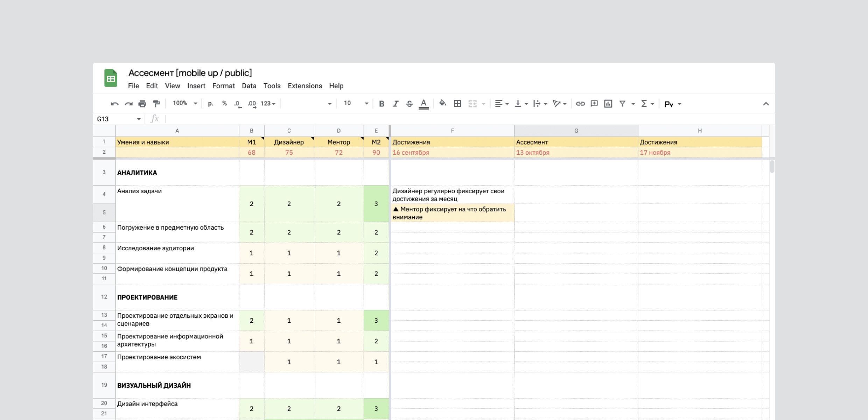Open the Data menu

(x=249, y=86)
